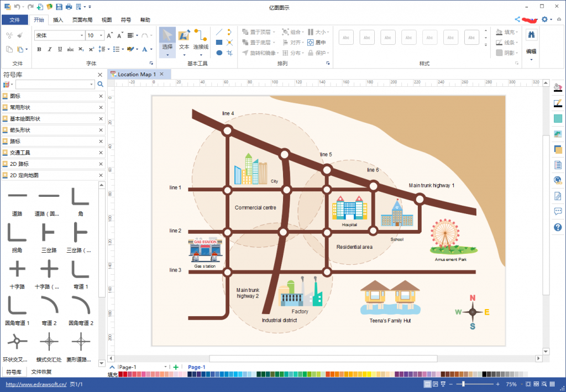Open the fill bucket panel in right sidebar
Viewport: 566px width, 392px height.
[x=558, y=87]
